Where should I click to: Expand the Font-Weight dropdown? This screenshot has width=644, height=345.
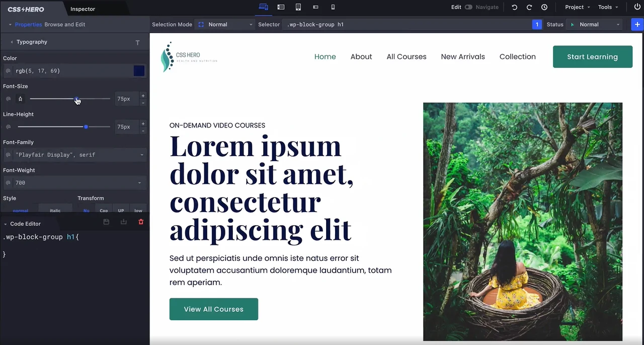coord(74,183)
